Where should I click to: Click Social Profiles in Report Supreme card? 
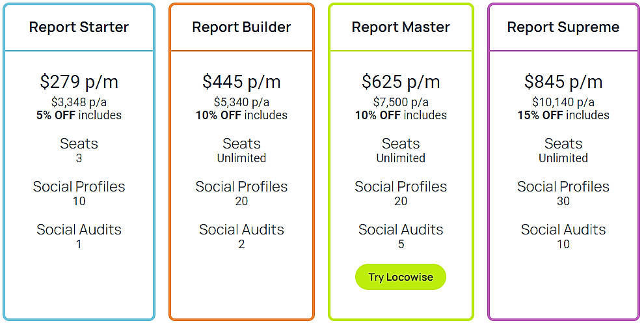[x=563, y=186]
